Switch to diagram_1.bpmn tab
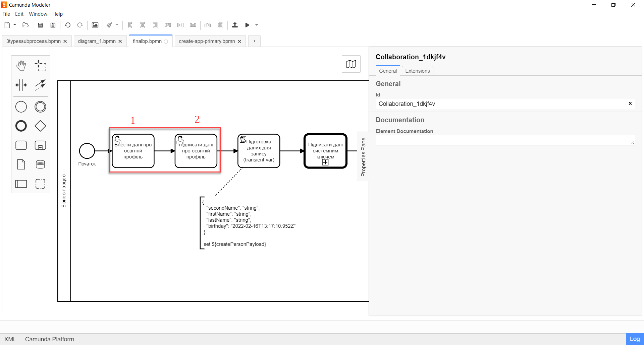This screenshot has height=345, width=644. [x=97, y=41]
